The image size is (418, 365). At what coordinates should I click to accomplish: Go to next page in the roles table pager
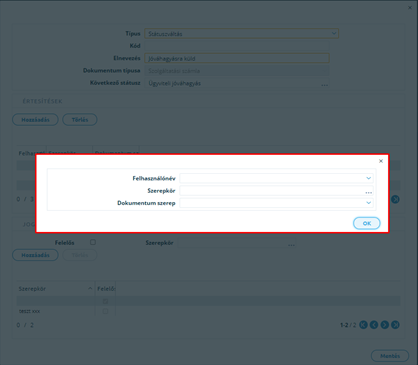tap(385, 325)
